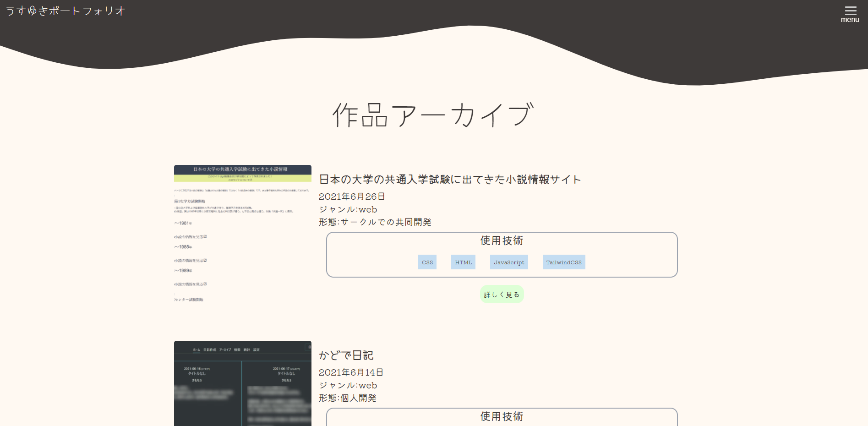Open the かどで日記 project thumbnail
The image size is (868, 426).
click(x=243, y=383)
